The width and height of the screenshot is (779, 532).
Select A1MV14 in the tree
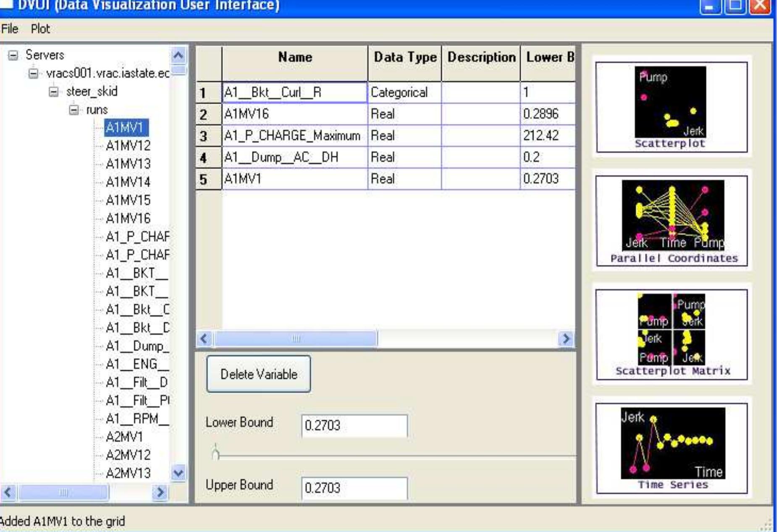(128, 182)
